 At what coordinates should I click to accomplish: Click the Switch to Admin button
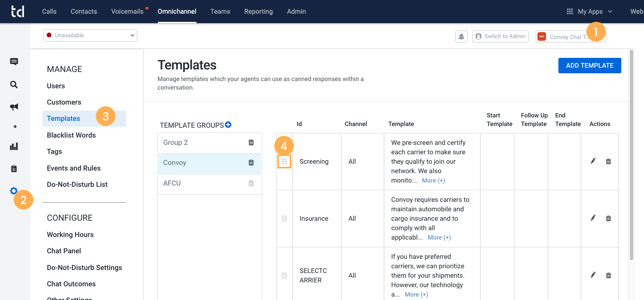501,36
